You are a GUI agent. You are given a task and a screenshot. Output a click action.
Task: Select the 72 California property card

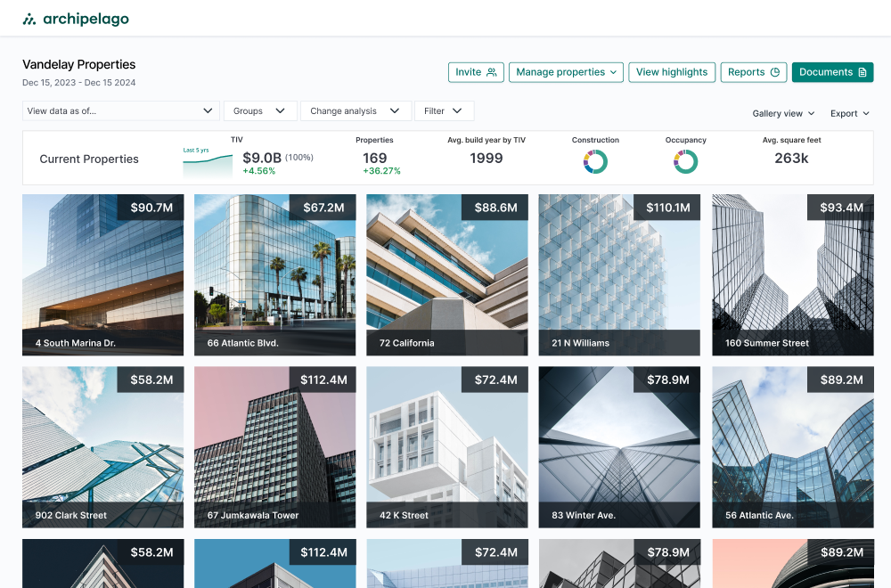446,274
